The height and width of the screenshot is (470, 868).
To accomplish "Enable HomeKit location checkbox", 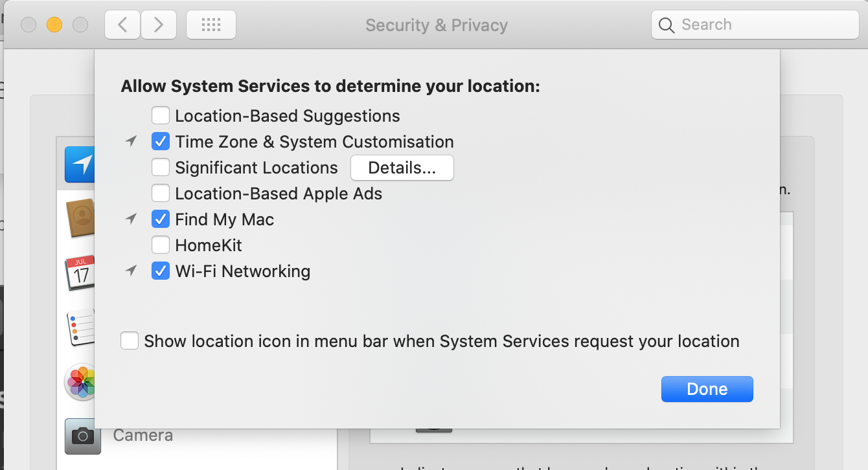I will click(161, 245).
